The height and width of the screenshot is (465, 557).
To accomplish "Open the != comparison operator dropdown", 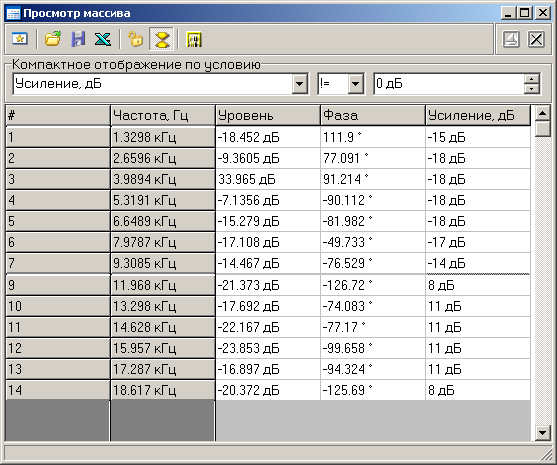I will (355, 84).
